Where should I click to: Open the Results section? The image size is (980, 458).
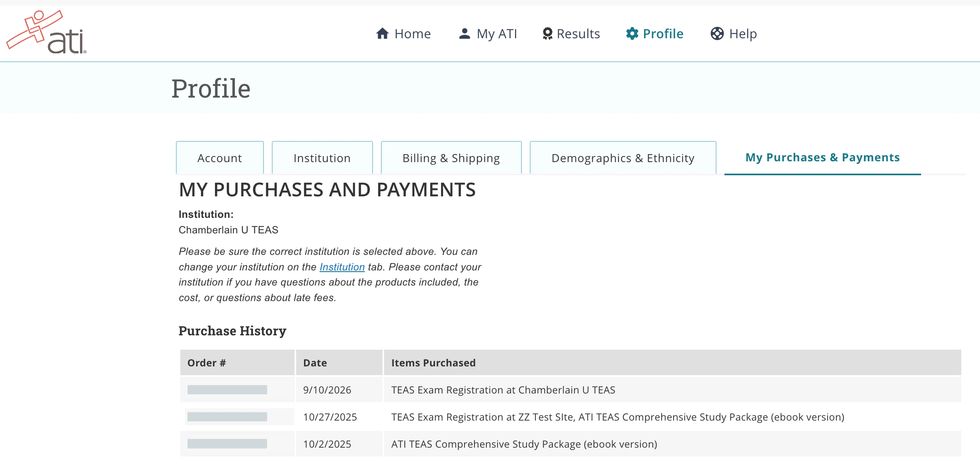click(x=571, y=33)
